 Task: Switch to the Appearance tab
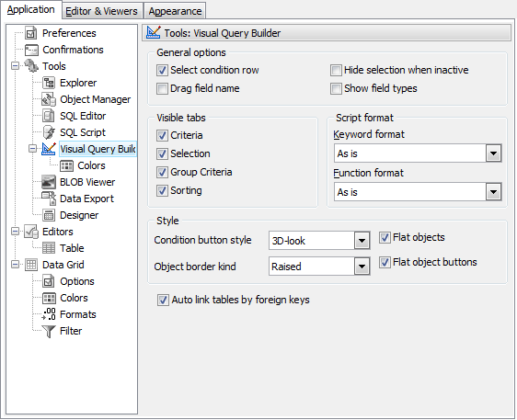point(175,11)
